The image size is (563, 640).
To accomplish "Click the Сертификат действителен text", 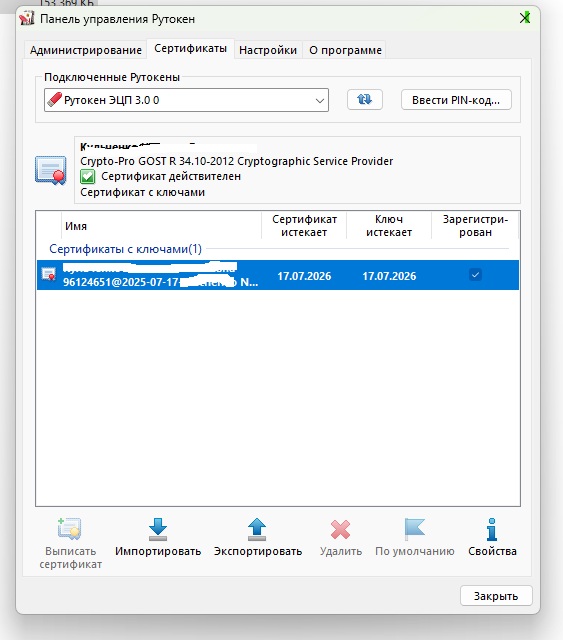I will [171, 176].
